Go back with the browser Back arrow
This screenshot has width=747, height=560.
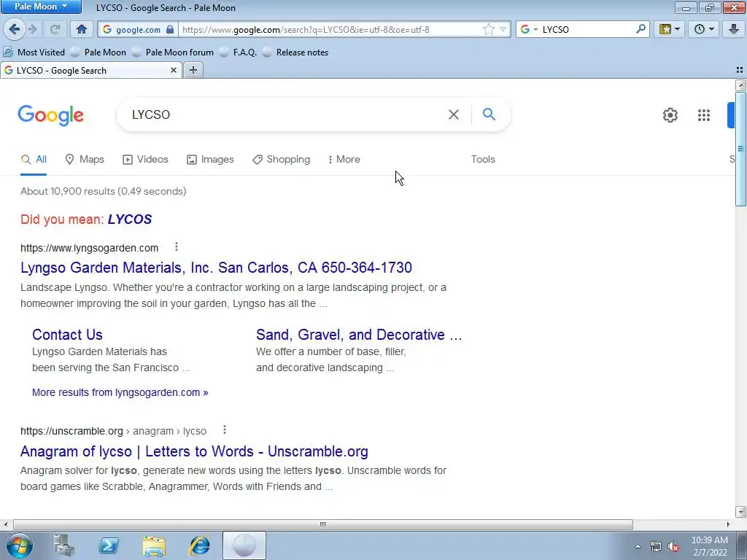coord(15,29)
